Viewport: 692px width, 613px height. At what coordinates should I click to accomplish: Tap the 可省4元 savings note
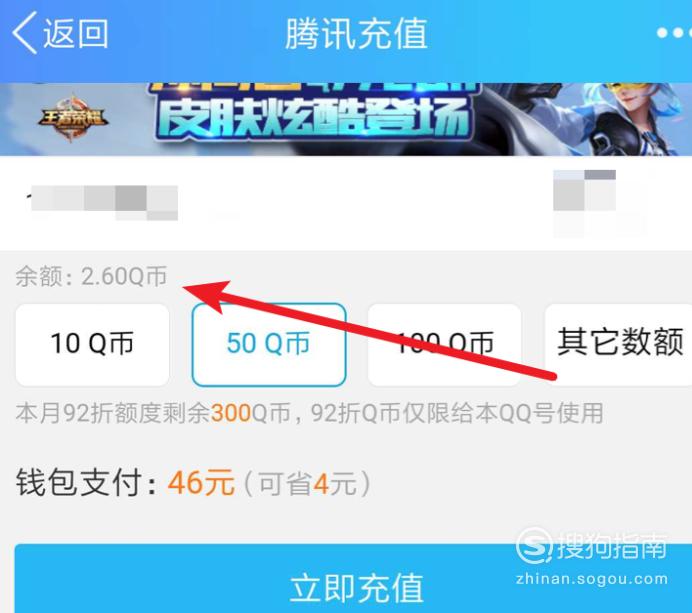(x=307, y=483)
